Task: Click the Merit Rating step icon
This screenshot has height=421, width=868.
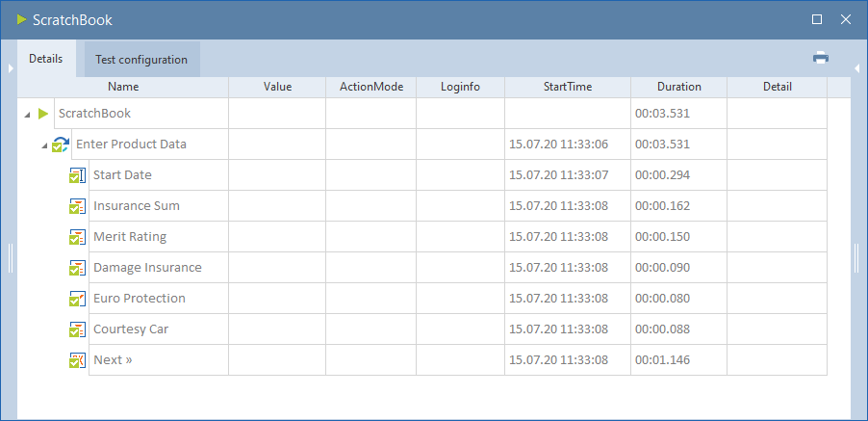Action: pyautogui.click(x=78, y=237)
